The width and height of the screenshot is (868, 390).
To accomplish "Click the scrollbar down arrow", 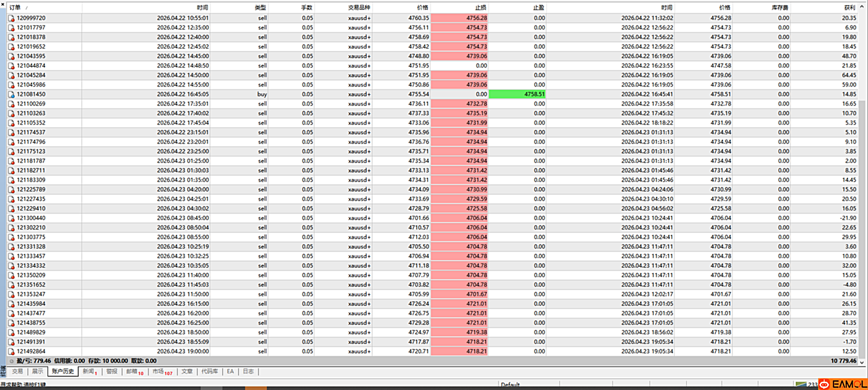I will tap(862, 362).
